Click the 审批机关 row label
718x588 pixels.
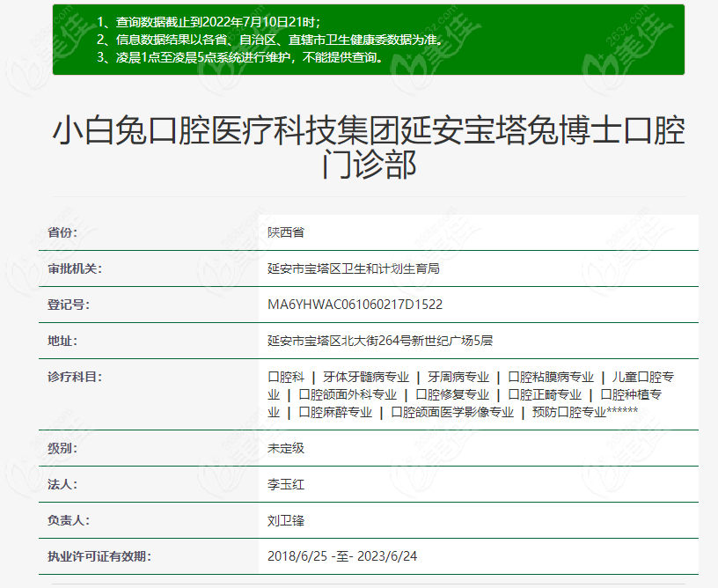click(75, 268)
